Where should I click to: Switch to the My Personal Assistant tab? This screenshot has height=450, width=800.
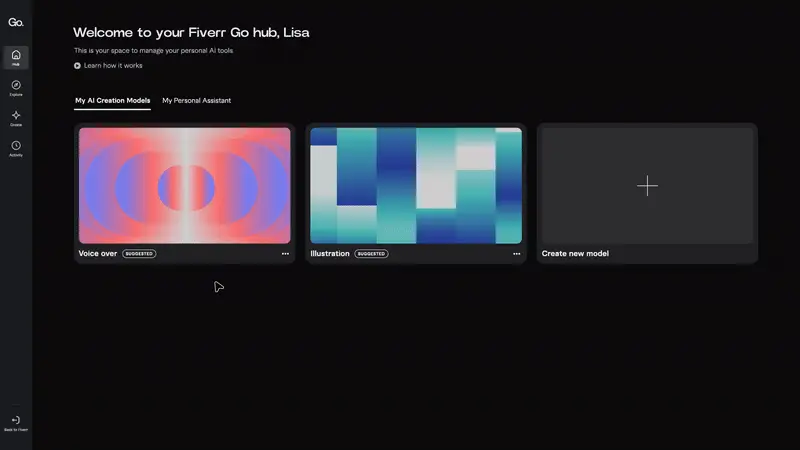pos(197,101)
